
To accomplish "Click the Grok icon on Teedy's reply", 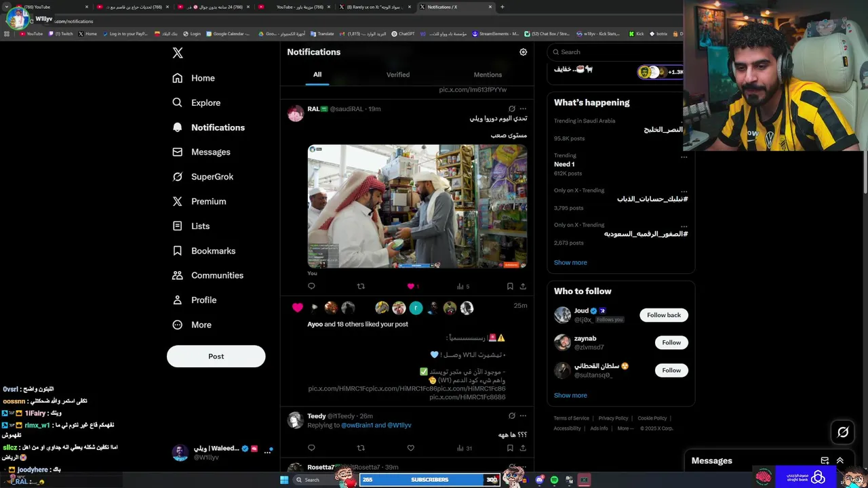I will click(x=512, y=415).
